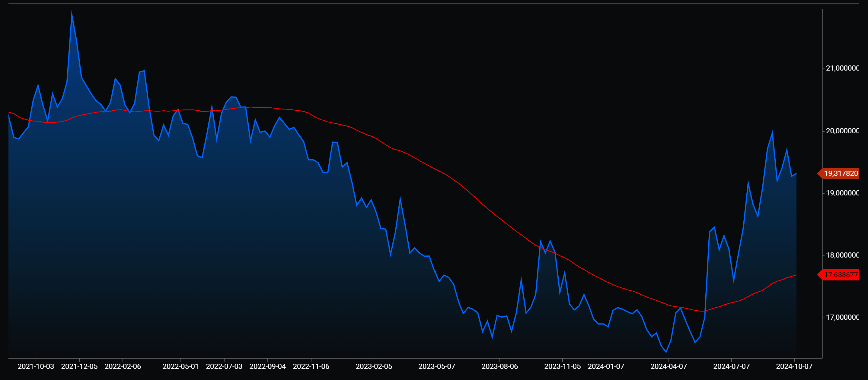Click the 2022-05-01 date label

[180, 366]
